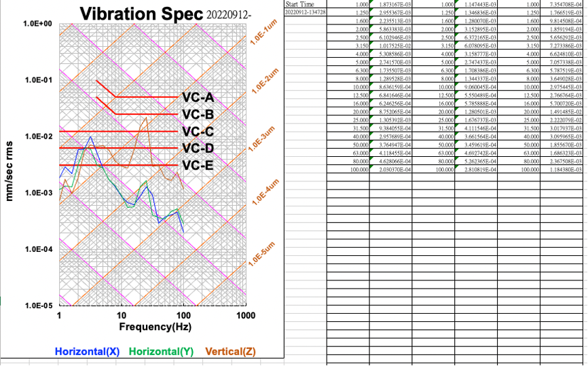Select cell with value 7.273386E-03
Image resolution: width=588 pixels, height=366 pixels.
562,45
